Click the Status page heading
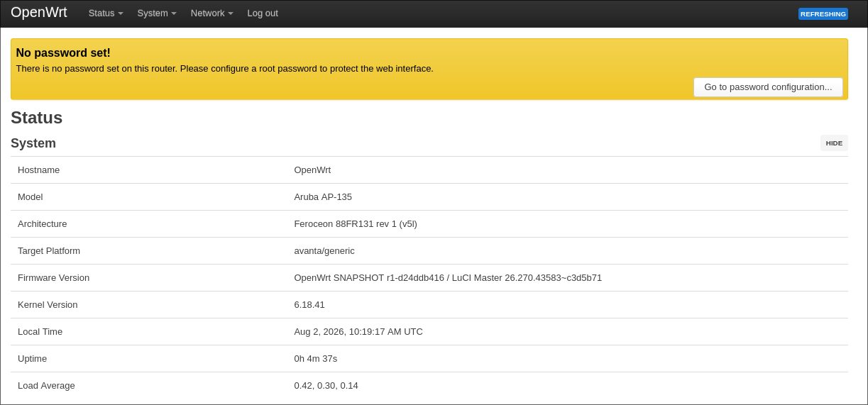868x405 pixels. [x=37, y=118]
